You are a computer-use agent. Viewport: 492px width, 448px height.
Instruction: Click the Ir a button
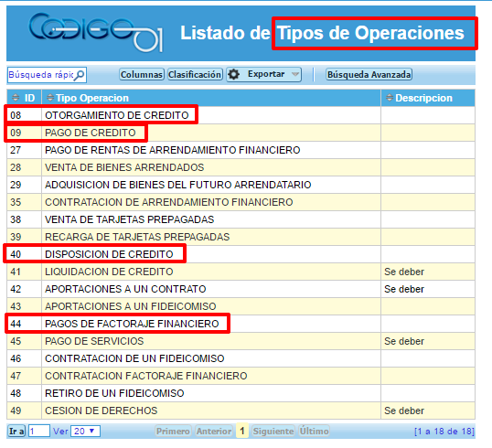(x=16, y=431)
